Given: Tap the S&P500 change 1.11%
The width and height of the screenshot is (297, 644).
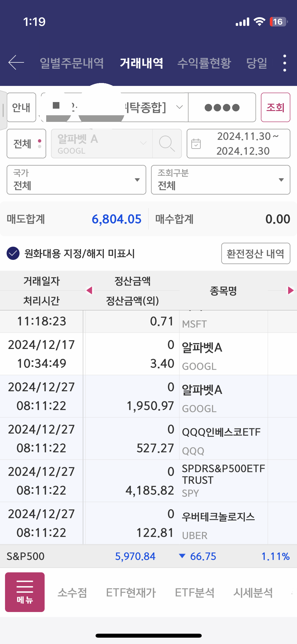Looking at the screenshot, I should (275, 556).
